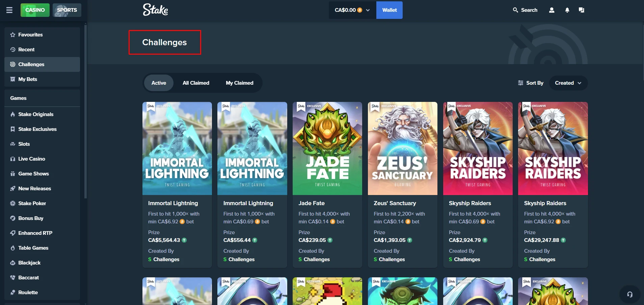Click the Enhanced RTP icon
This screenshot has width=644, height=305.
pos(13,233)
